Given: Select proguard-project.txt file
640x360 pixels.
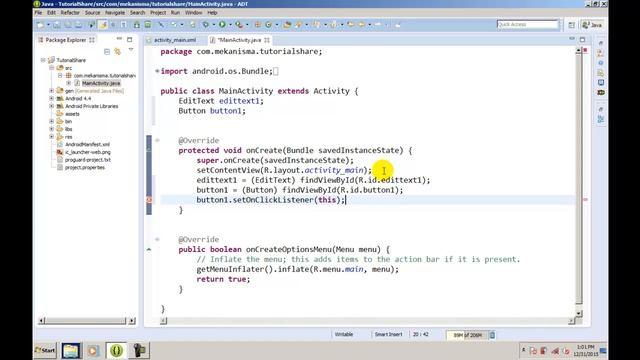Looking at the screenshot, I should (x=88, y=160).
